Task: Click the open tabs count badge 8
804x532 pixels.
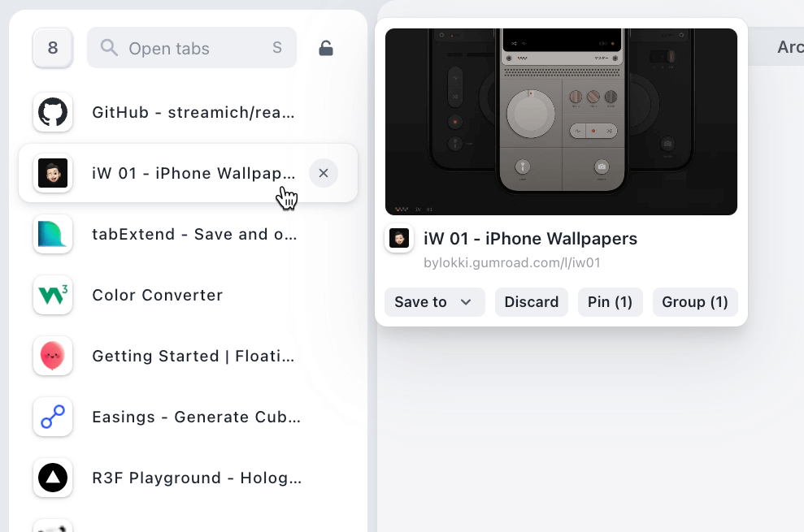Action: (53, 48)
